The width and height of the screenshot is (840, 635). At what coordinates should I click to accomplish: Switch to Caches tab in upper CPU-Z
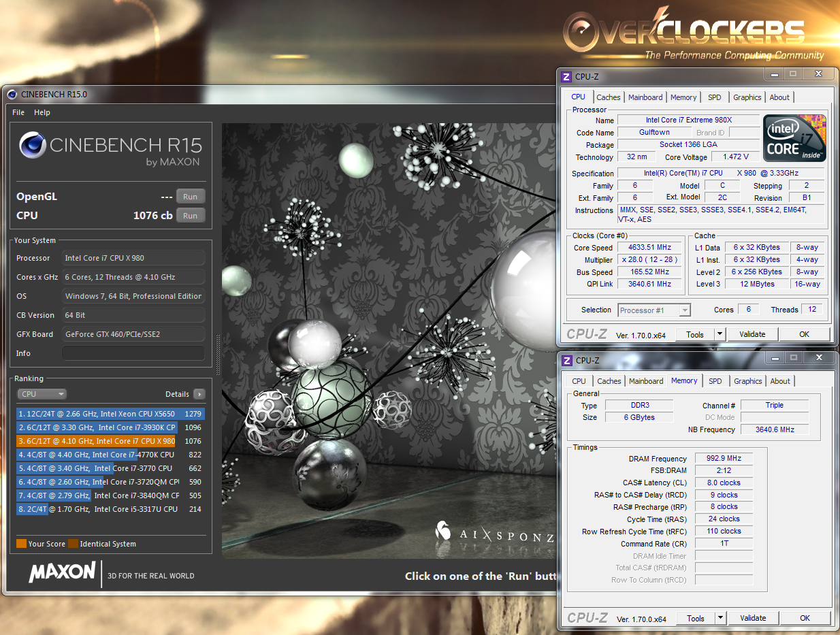(x=609, y=97)
